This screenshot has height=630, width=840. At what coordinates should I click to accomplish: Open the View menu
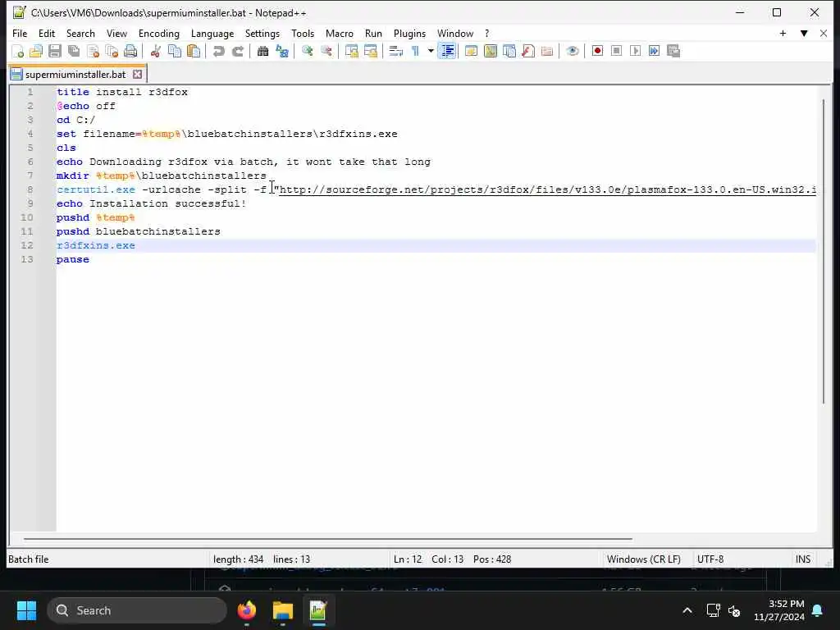click(x=116, y=33)
